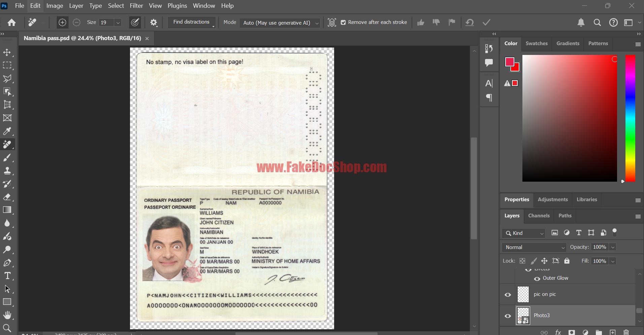Commit changes with the checkmark button
The image size is (644, 335).
click(x=486, y=23)
